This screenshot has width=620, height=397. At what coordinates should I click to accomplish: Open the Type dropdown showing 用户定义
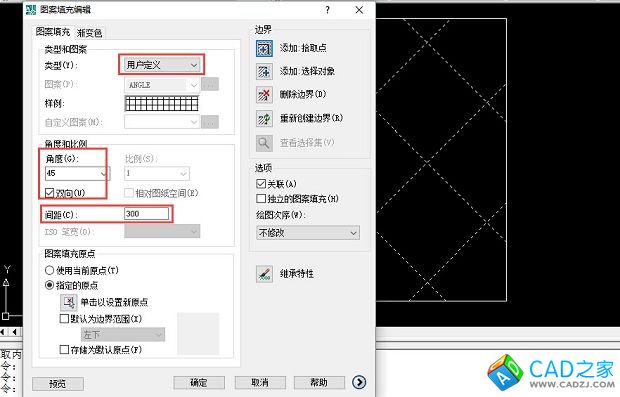click(x=161, y=65)
